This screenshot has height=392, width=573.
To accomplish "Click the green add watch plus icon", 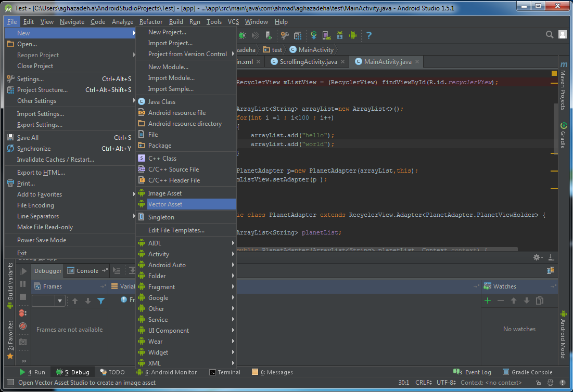I will (487, 300).
